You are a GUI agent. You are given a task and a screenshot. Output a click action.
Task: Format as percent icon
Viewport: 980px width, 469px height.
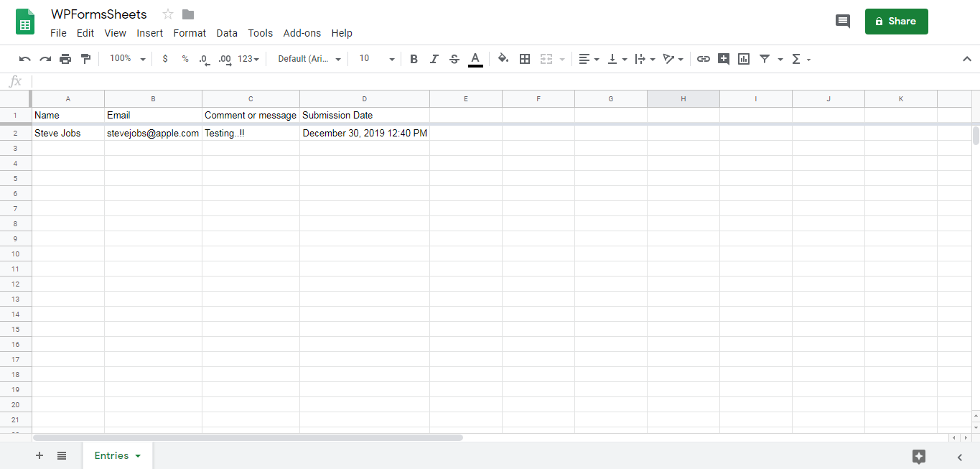tap(185, 59)
